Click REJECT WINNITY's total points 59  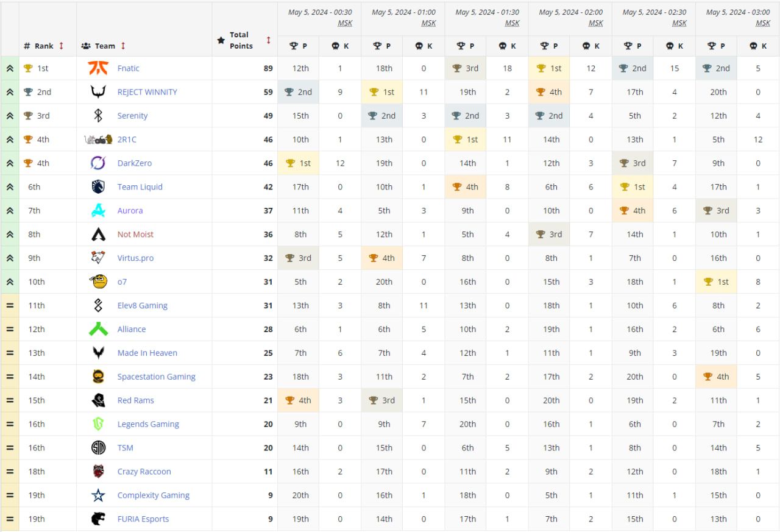coord(268,92)
